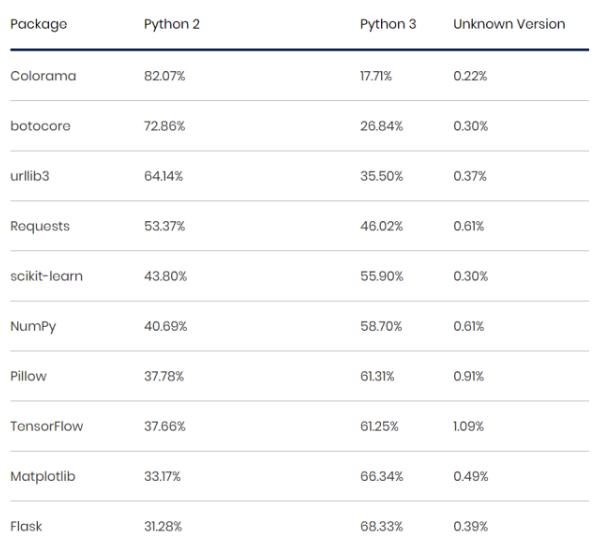Screen dimensions: 596x545
Task: Click the 66.34% Python 3 value
Action: [x=382, y=476]
